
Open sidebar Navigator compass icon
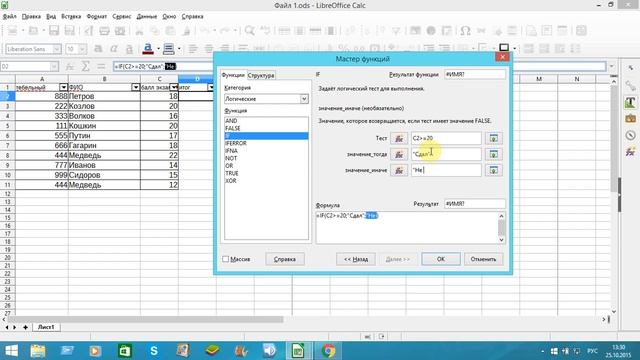(x=630, y=136)
